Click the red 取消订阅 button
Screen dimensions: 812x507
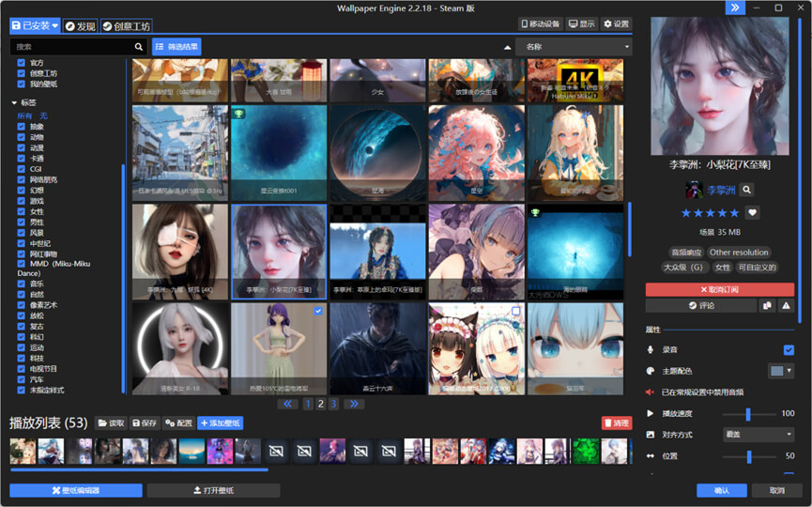pyautogui.click(x=720, y=290)
